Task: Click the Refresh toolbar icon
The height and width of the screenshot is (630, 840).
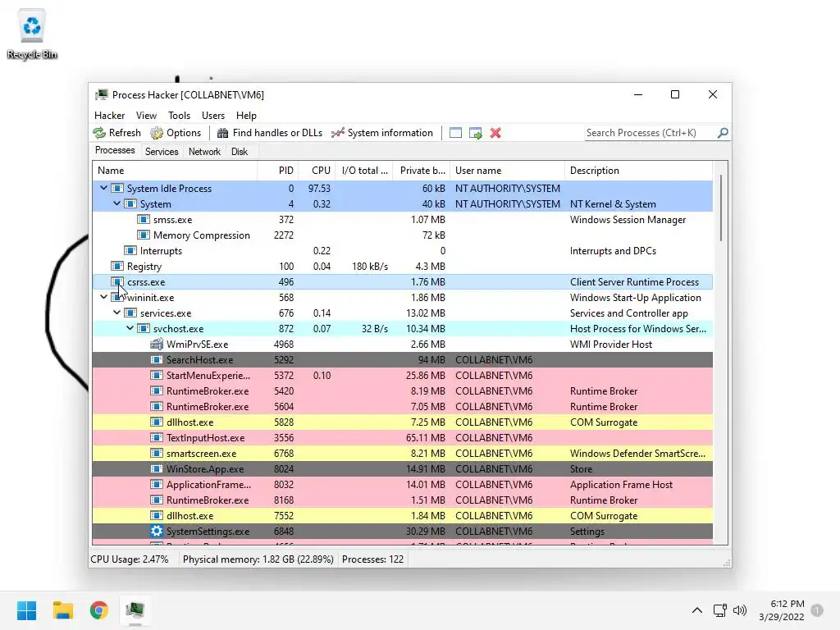Action: pyautogui.click(x=99, y=133)
